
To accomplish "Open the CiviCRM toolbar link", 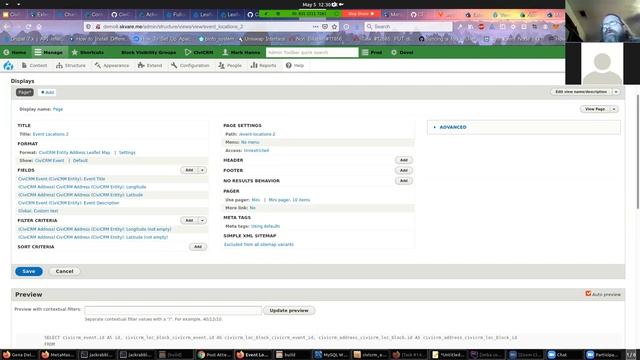I will coord(199,52).
